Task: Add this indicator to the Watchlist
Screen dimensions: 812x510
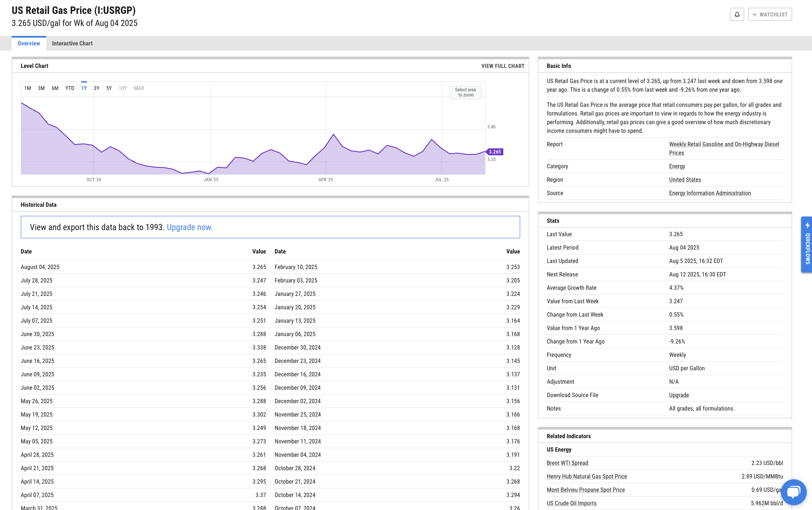Action: point(770,14)
